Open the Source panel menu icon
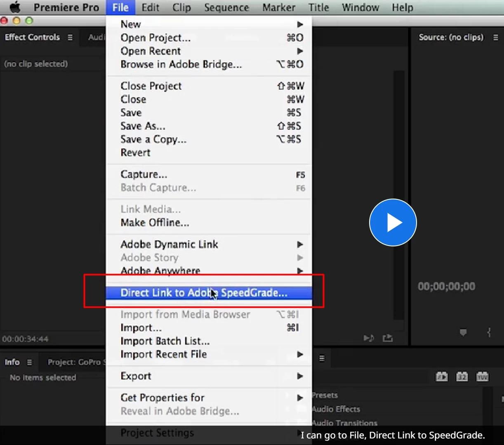Viewport: 504px width, 445px height. tap(496, 37)
